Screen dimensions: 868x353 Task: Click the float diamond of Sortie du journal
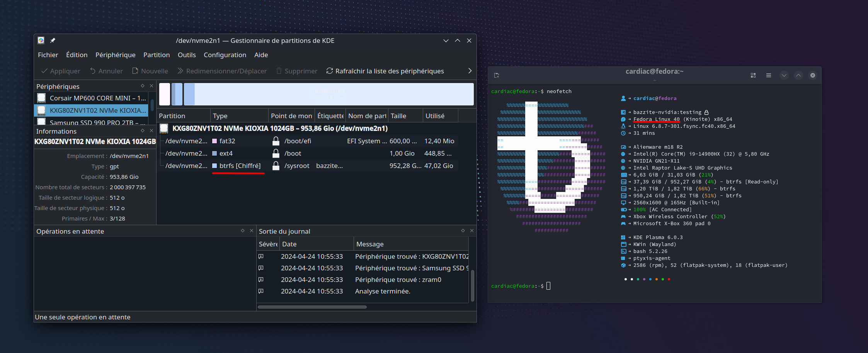pyautogui.click(x=463, y=231)
